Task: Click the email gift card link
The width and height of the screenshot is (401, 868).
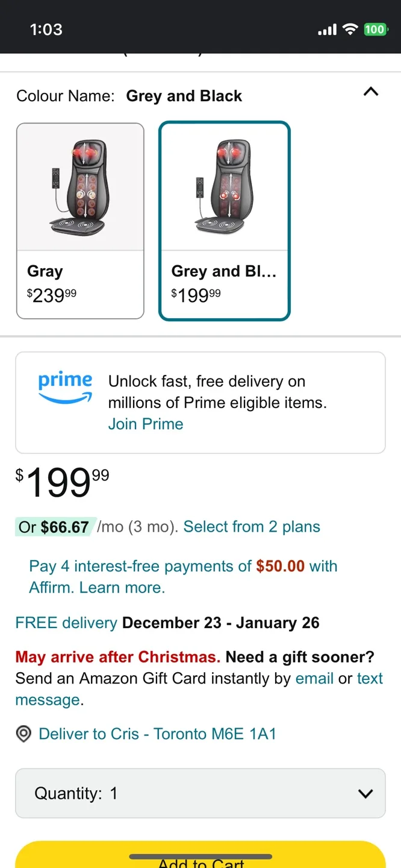Action: pos(314,678)
